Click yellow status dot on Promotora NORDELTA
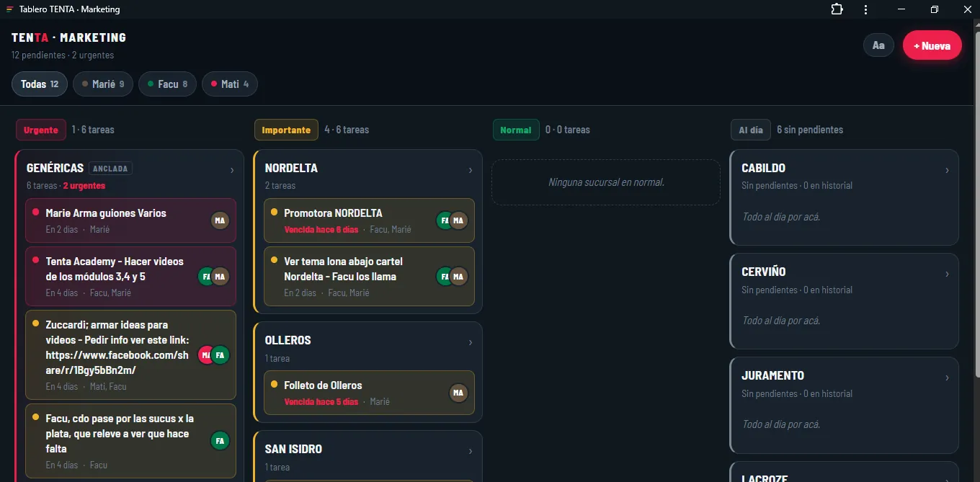The height and width of the screenshot is (482, 980). coord(274,212)
